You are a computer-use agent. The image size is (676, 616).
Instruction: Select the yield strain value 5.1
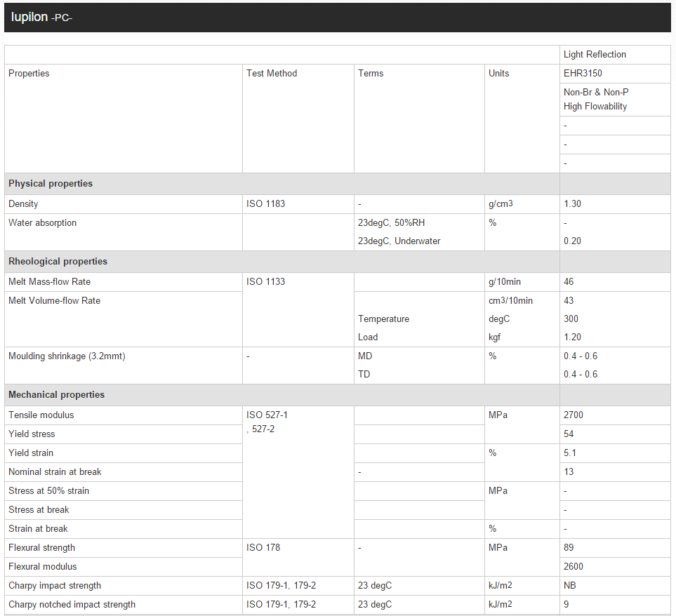(569, 453)
